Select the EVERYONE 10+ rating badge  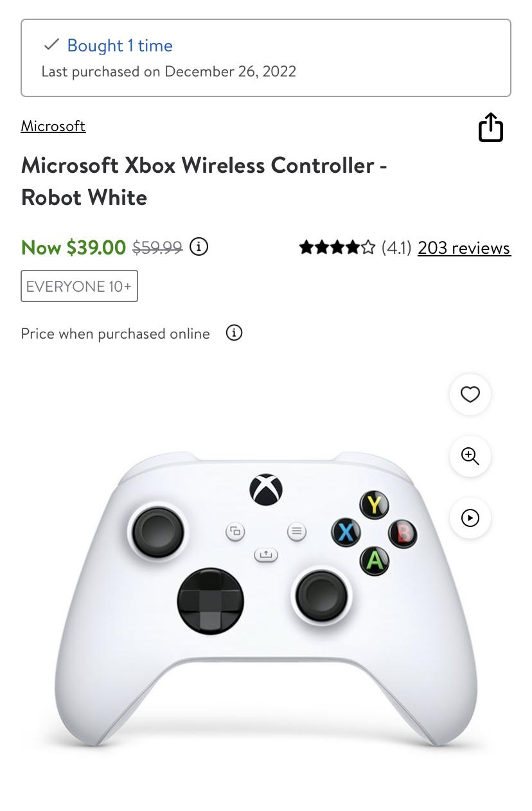tap(79, 285)
